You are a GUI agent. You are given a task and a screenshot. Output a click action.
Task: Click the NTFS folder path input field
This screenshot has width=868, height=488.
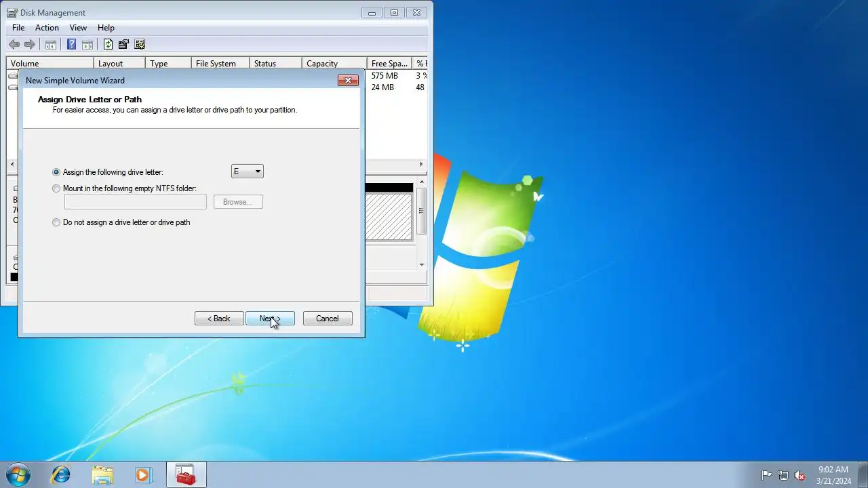136,202
